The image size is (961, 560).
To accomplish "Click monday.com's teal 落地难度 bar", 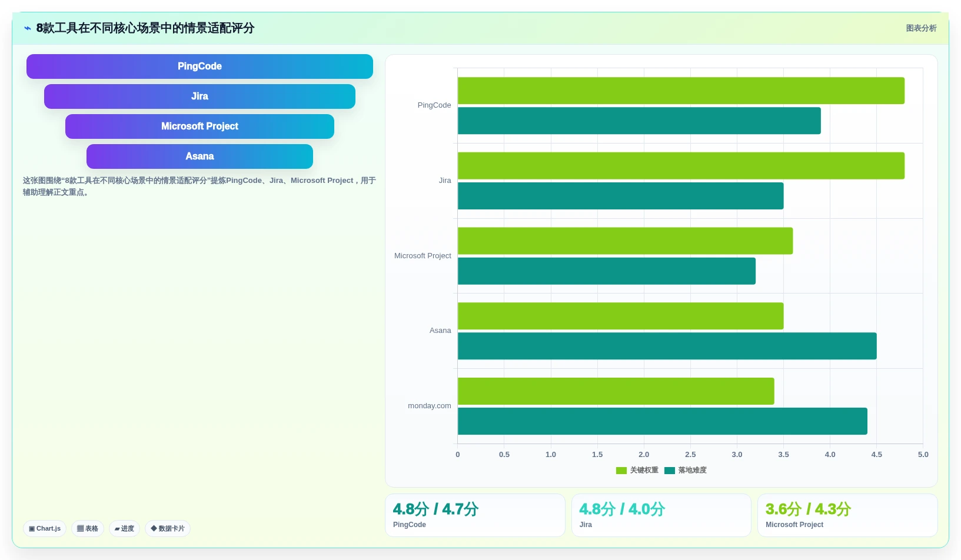I will point(663,421).
